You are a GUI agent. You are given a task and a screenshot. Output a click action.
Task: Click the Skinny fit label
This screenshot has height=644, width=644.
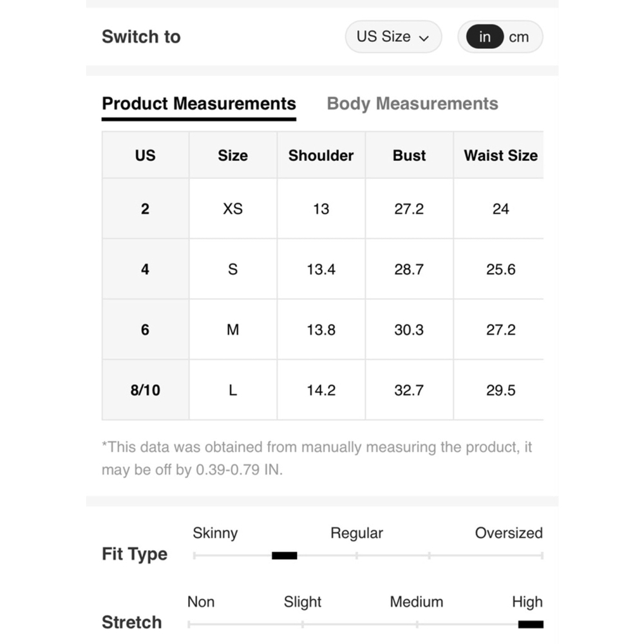(x=215, y=533)
